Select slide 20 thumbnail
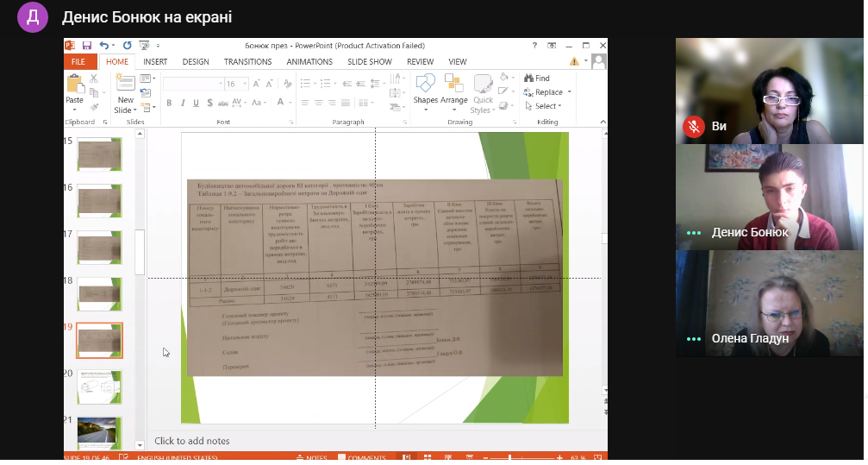 pos(100,386)
